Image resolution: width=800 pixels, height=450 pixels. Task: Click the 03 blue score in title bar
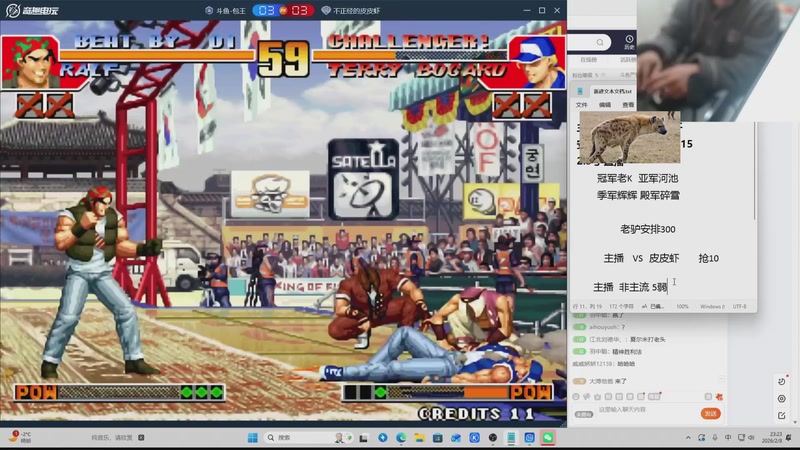click(x=266, y=10)
